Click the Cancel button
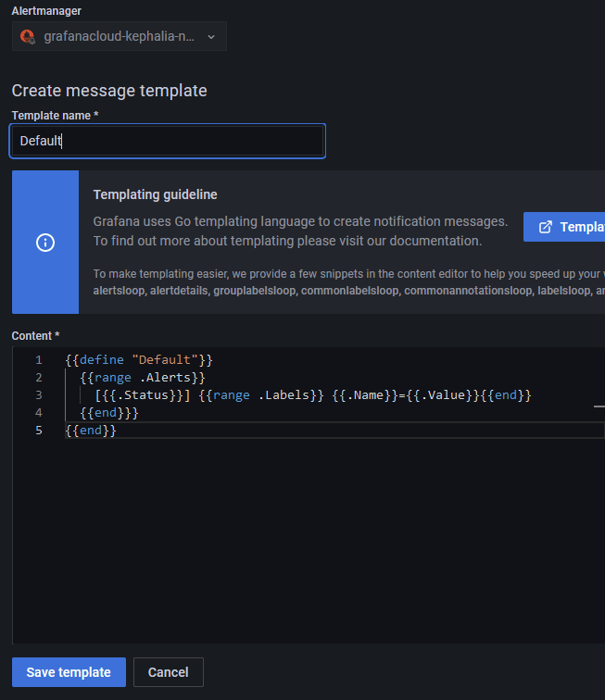 point(169,672)
